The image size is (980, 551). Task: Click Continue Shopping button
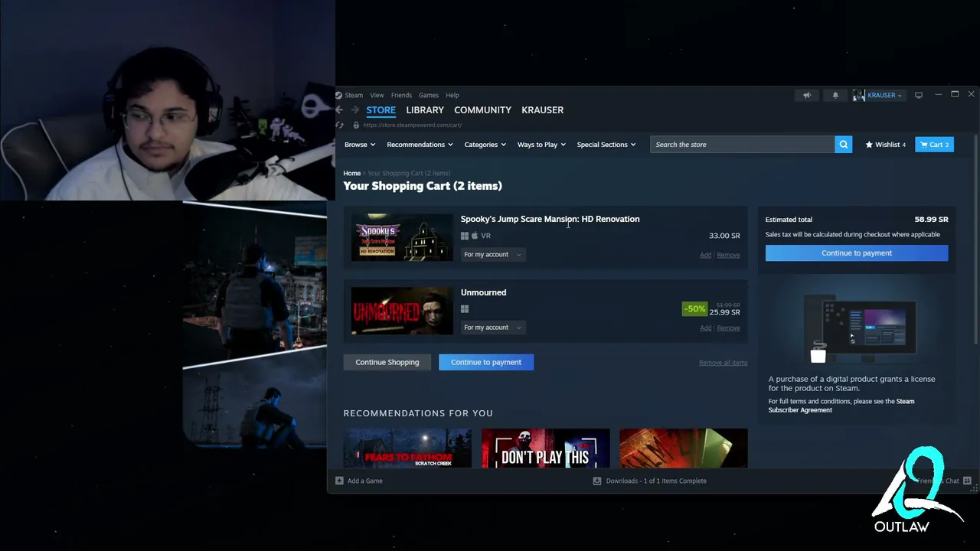[387, 363]
